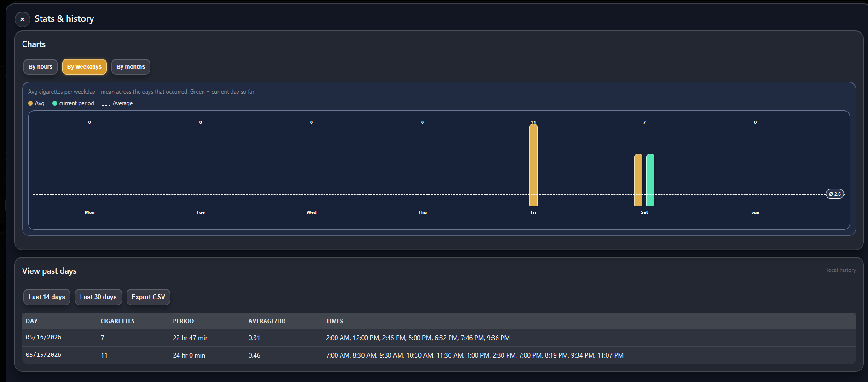
Task: Click the orange Friday average bar
Action: pyautogui.click(x=533, y=165)
